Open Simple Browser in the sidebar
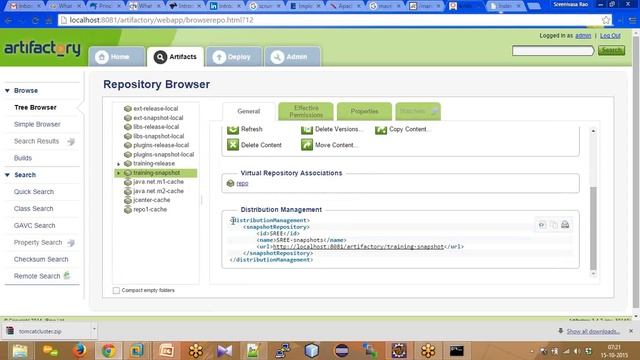 click(x=37, y=124)
